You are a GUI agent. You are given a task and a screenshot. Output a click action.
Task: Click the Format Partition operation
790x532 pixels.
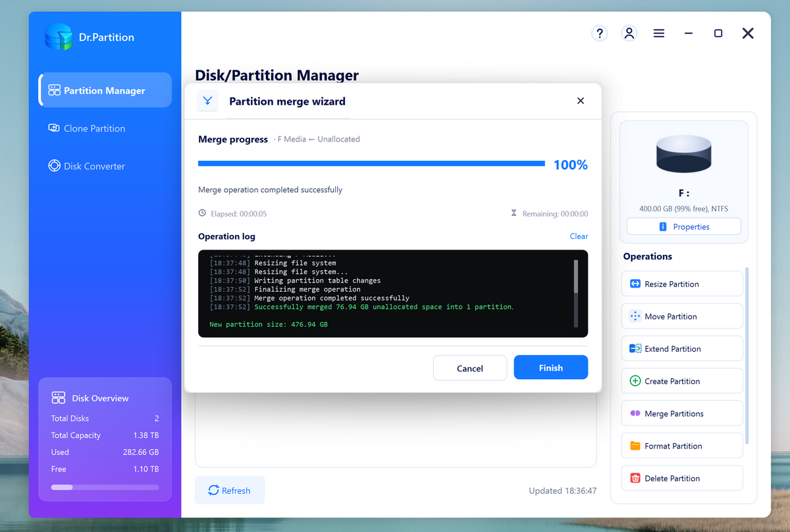coord(682,446)
